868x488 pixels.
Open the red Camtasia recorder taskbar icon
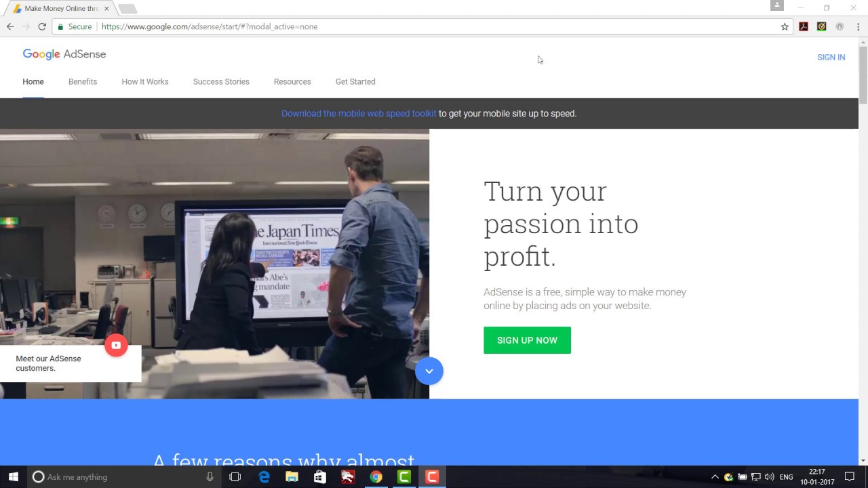click(432, 476)
